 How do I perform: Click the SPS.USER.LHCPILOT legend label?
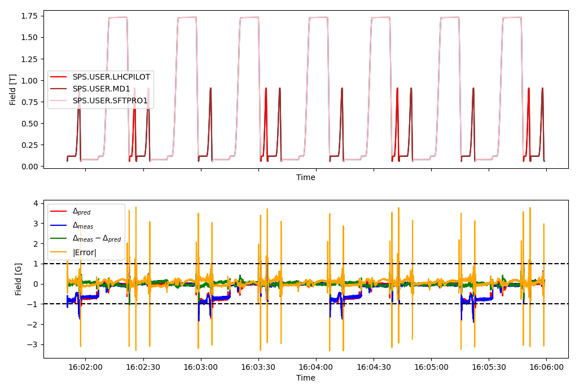click(111, 77)
